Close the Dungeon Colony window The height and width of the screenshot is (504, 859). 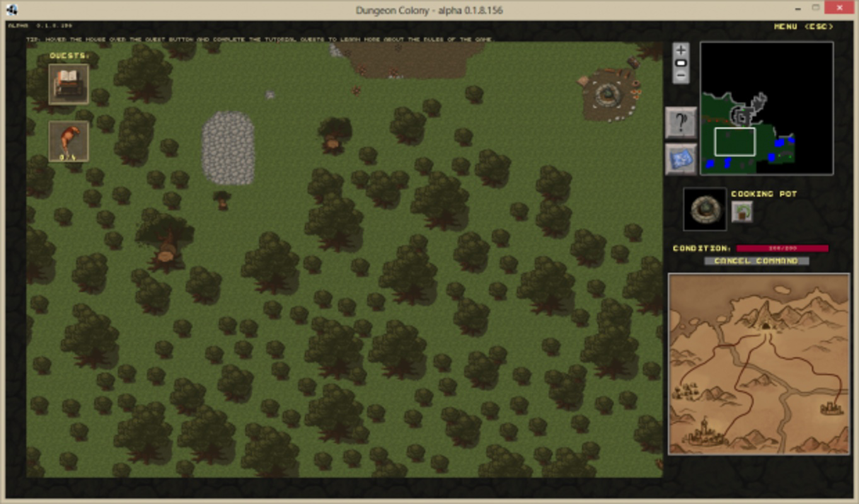click(839, 8)
